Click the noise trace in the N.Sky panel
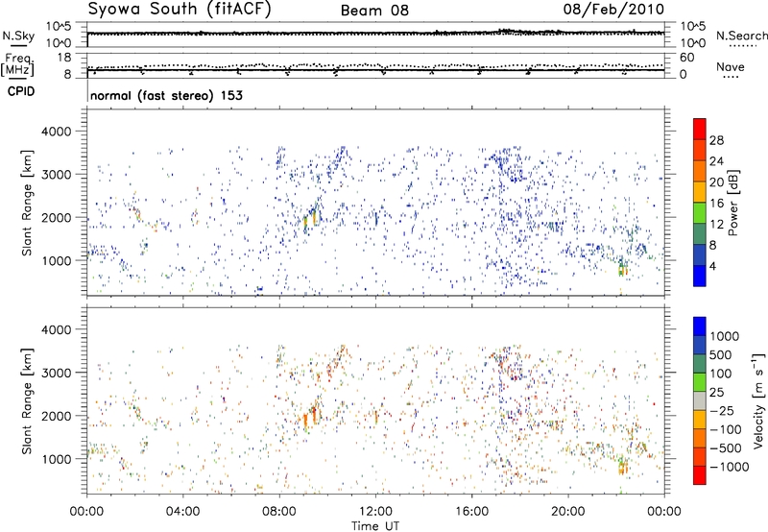This screenshot has width=768, height=532. click(x=375, y=34)
